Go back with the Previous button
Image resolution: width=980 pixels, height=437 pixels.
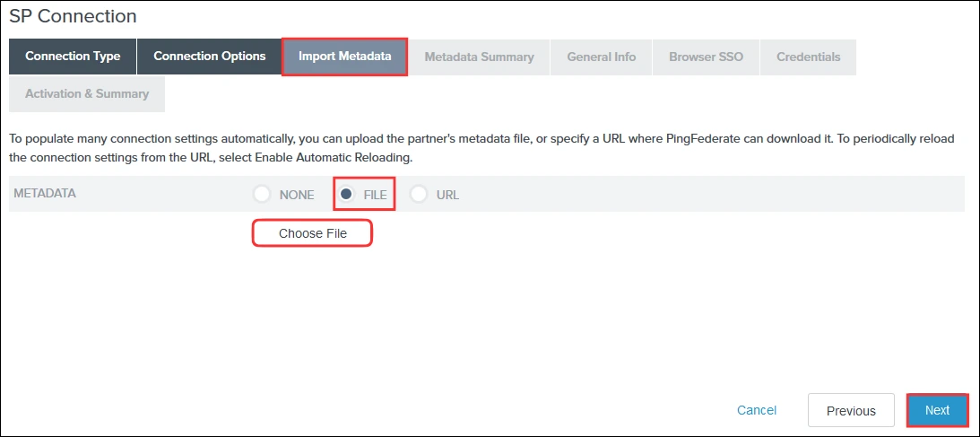point(850,410)
